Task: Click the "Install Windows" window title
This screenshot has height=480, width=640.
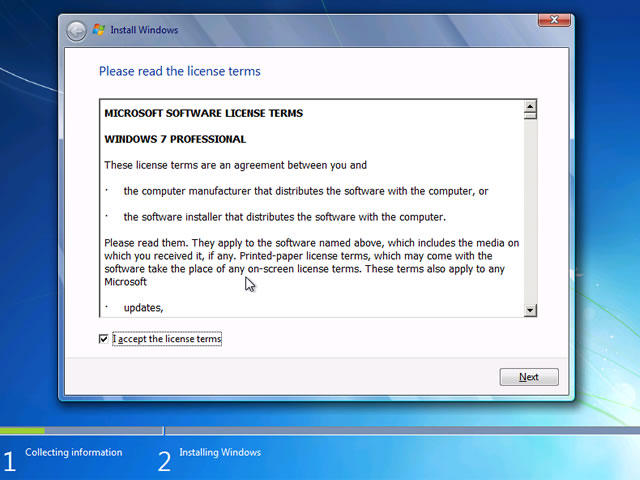Action: tap(144, 30)
